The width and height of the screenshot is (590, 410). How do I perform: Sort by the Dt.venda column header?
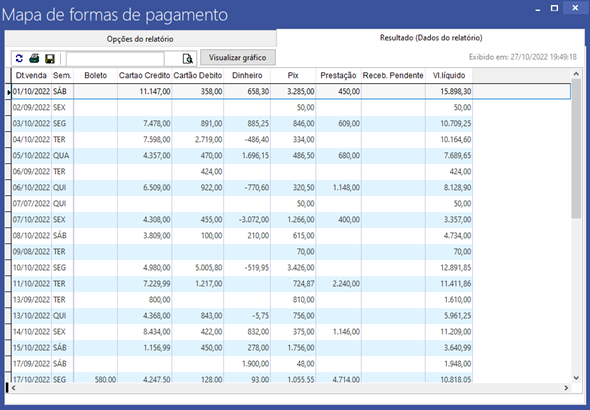(31, 75)
